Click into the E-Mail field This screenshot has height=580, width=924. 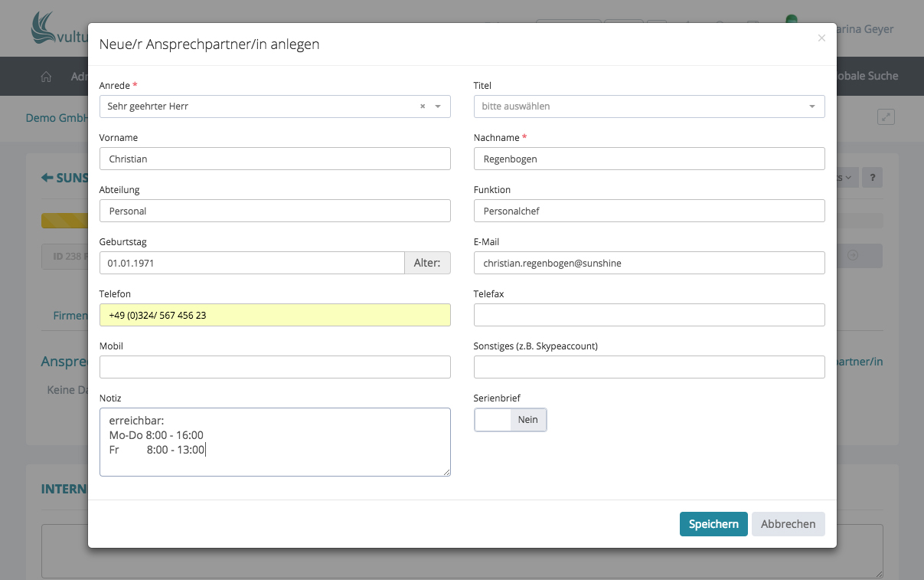[648, 263]
